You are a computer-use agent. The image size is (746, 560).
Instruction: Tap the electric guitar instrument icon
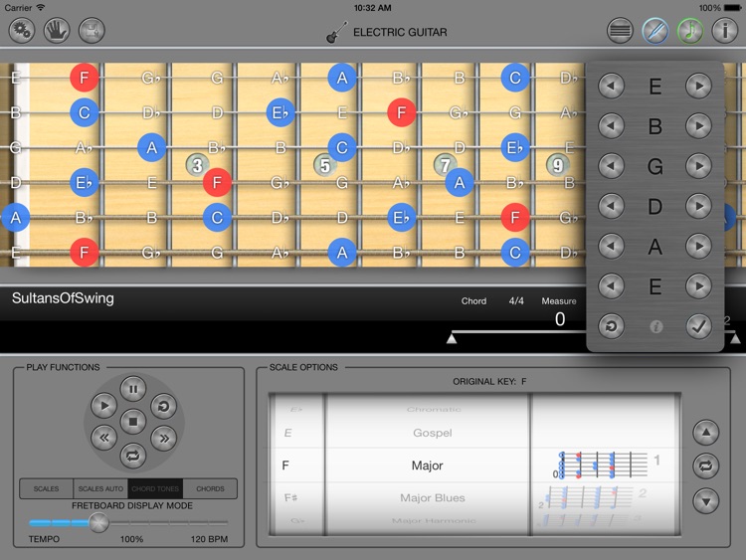(x=337, y=33)
